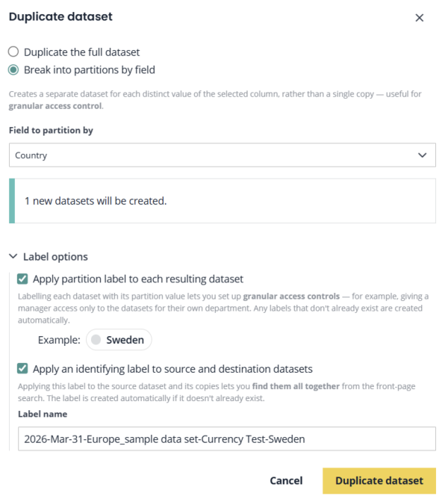This screenshot has height=502, width=448.
Task: Click the grey color dot beside Sweden
Action: click(x=96, y=340)
